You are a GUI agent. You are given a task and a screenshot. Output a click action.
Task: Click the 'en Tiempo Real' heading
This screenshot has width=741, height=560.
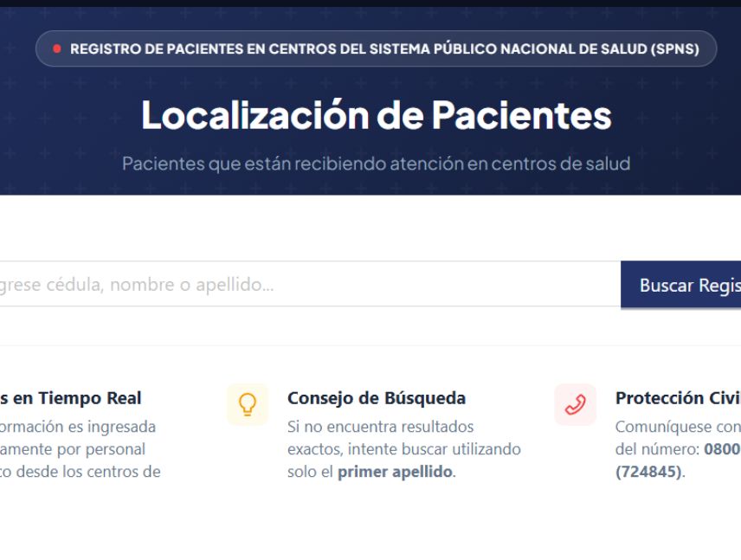click(x=71, y=398)
